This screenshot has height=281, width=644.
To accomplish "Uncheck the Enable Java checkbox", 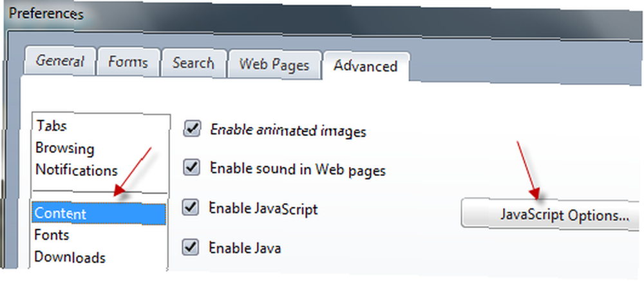I will tap(191, 247).
